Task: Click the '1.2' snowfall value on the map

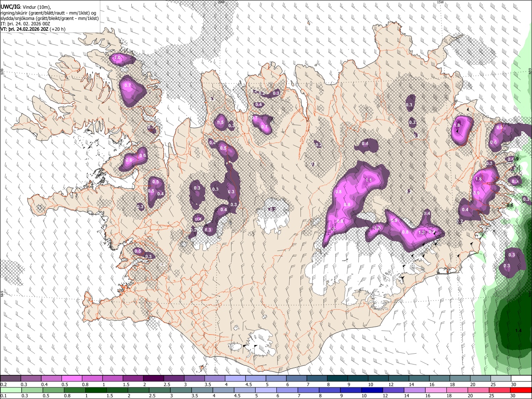Action: pos(422,232)
